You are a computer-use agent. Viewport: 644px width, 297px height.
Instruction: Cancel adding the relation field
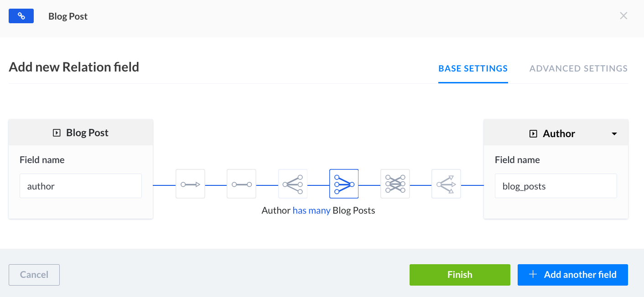[x=34, y=275]
